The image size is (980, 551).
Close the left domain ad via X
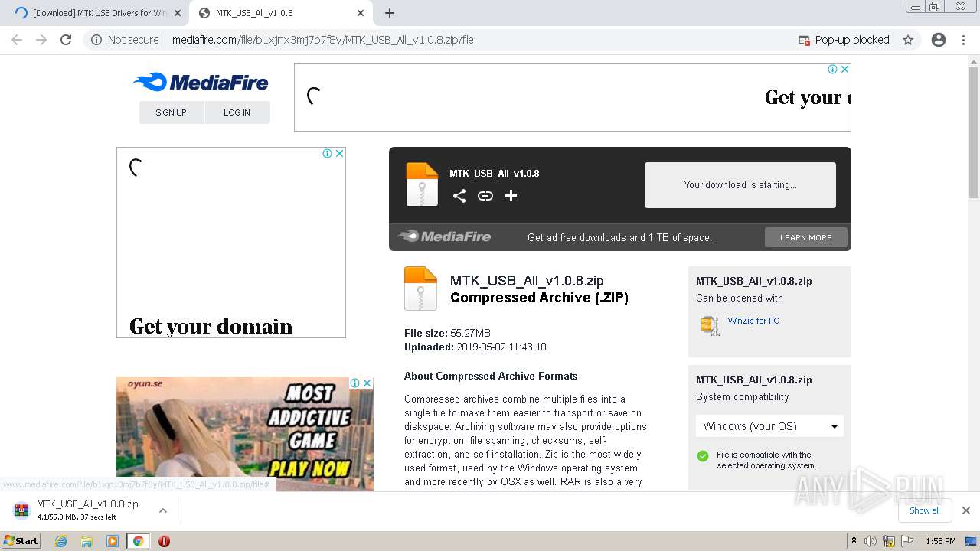[340, 153]
